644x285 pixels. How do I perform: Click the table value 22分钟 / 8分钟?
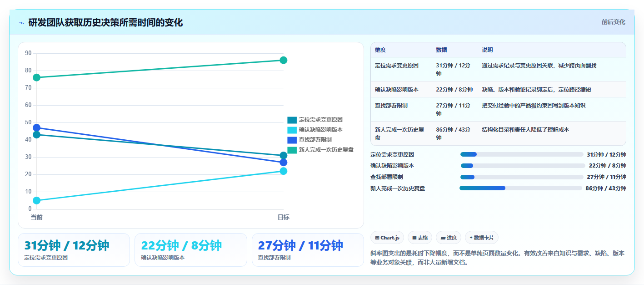coord(454,90)
